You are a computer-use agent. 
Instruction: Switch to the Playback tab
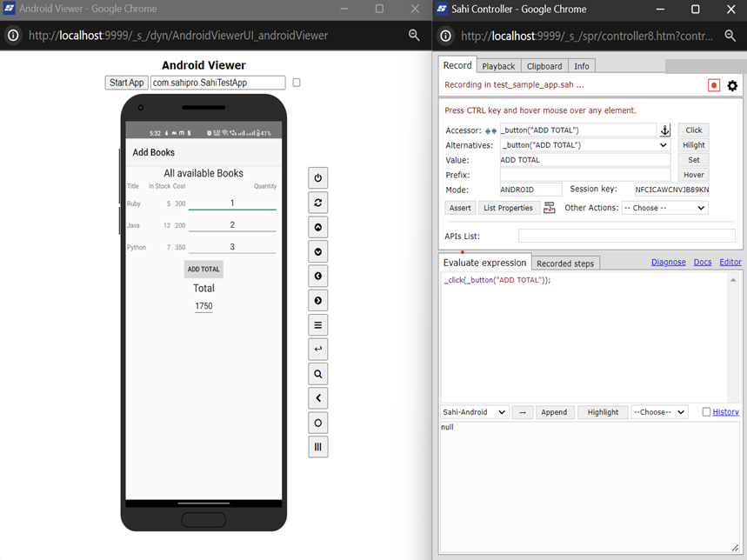(498, 66)
